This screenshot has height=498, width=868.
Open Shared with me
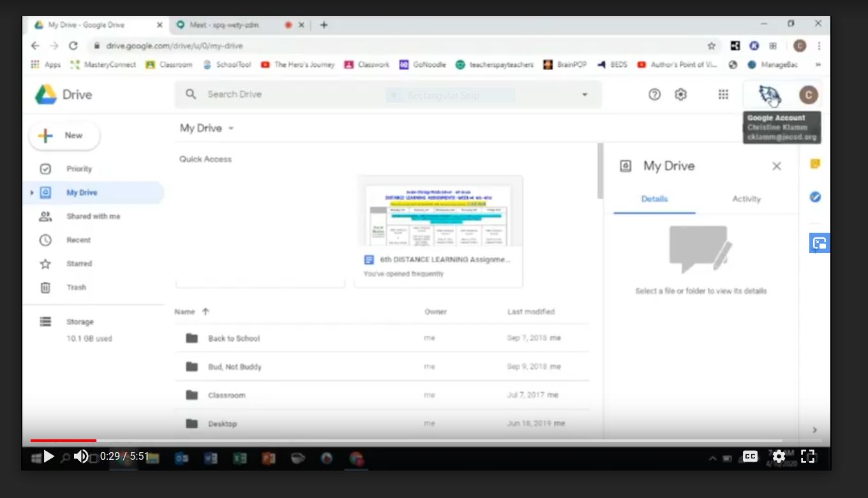93,216
